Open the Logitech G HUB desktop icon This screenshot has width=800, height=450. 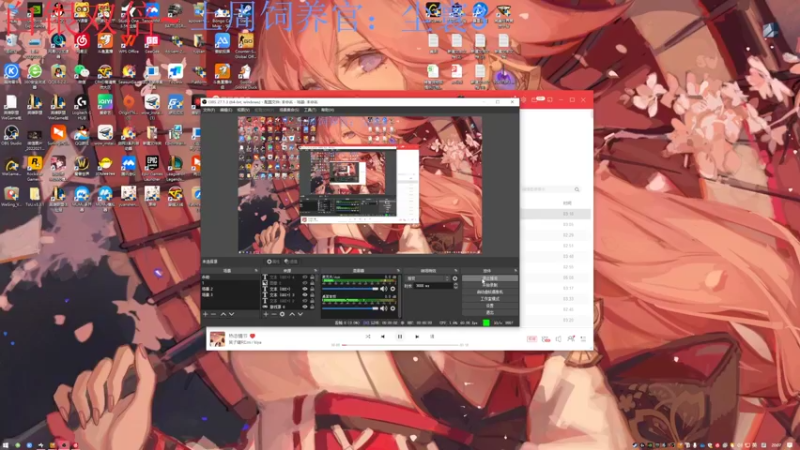tap(81, 105)
